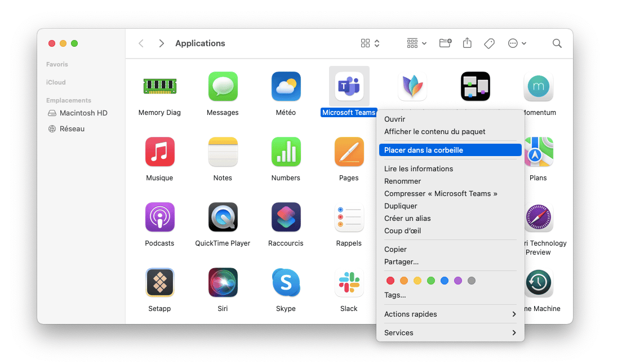Image resolution: width=622 pixels, height=364 pixels.
Task: Select Renommer in the context menu
Action: pos(450,181)
